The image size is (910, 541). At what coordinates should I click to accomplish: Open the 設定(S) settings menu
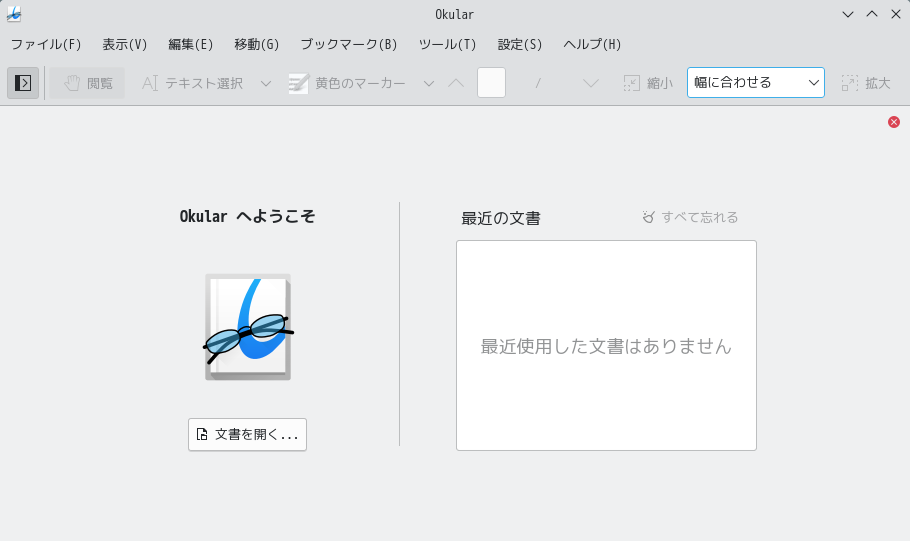pyautogui.click(x=519, y=44)
